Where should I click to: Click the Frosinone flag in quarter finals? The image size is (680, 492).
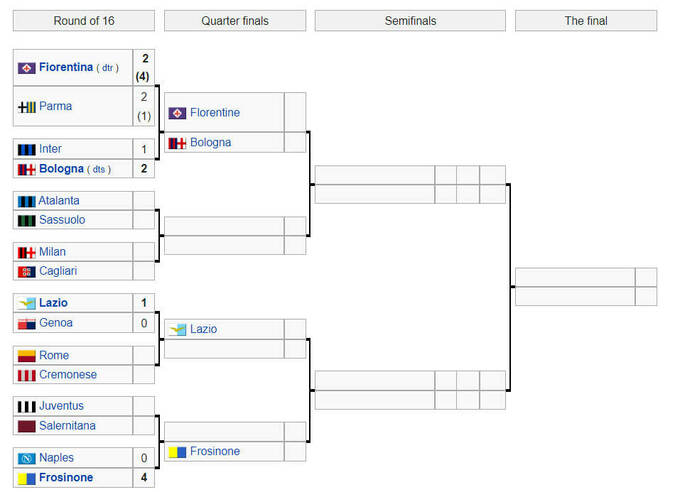(x=177, y=452)
